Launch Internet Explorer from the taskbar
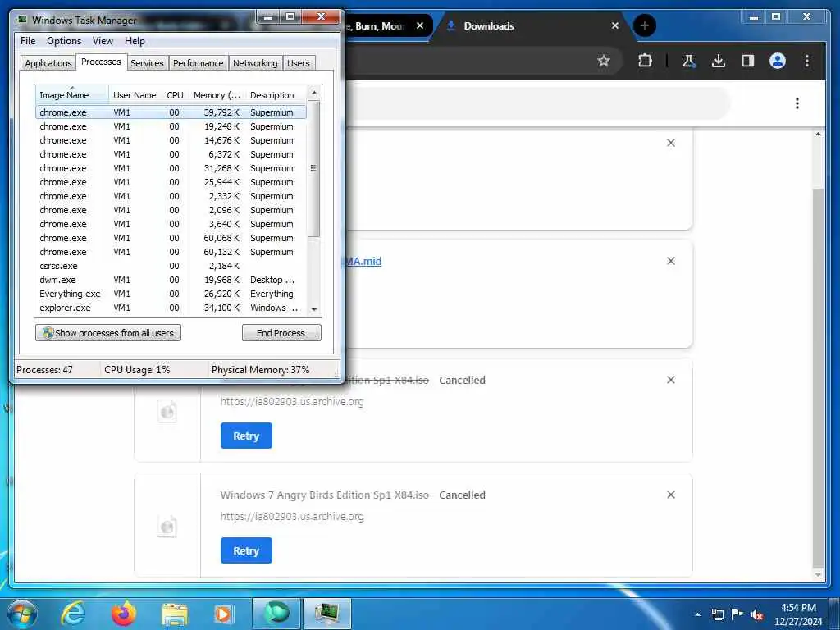840x630 pixels. pyautogui.click(x=73, y=614)
